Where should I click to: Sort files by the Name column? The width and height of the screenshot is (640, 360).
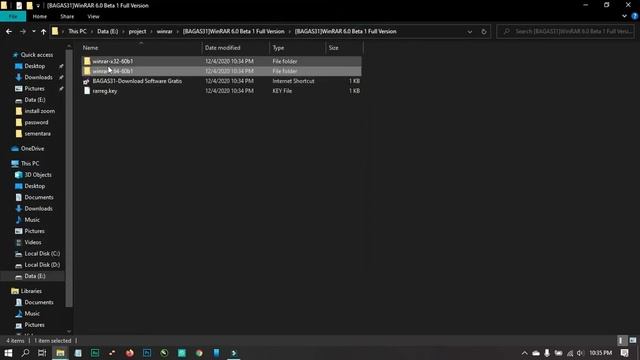[141, 48]
